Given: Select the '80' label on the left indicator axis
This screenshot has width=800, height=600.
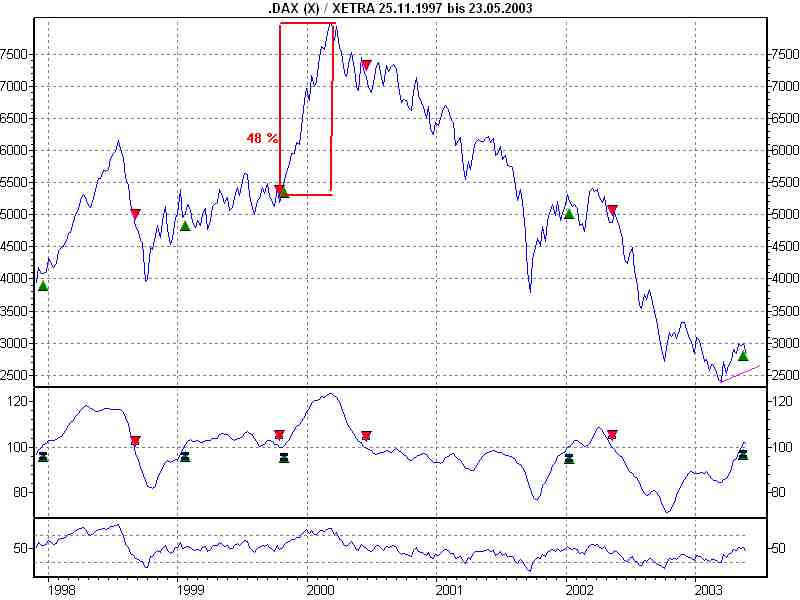Looking at the screenshot, I should 21,493.
